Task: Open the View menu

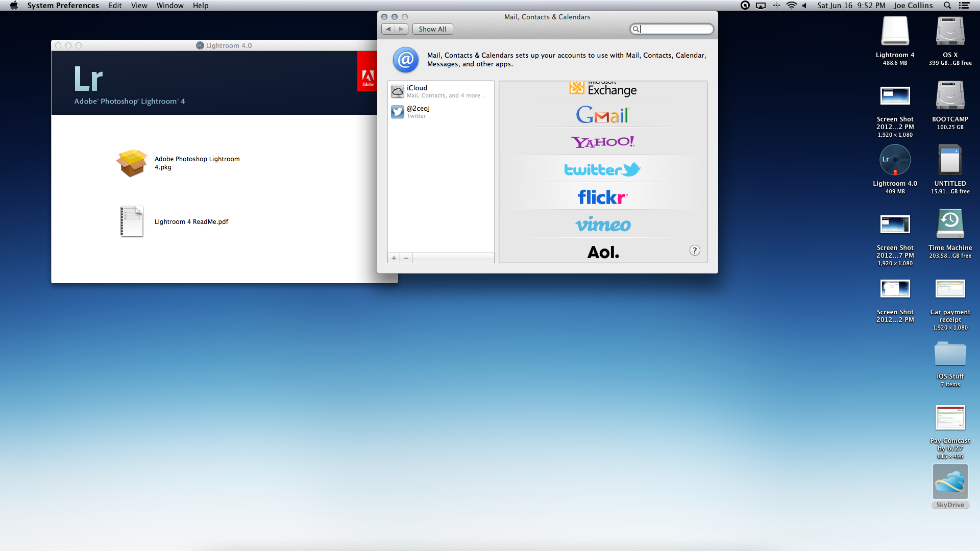Action: pyautogui.click(x=139, y=6)
